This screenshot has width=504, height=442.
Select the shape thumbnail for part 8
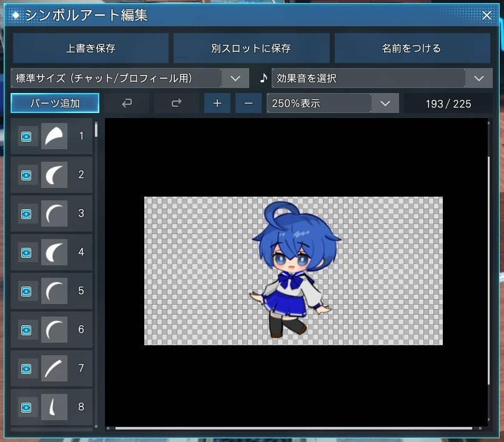click(54, 407)
